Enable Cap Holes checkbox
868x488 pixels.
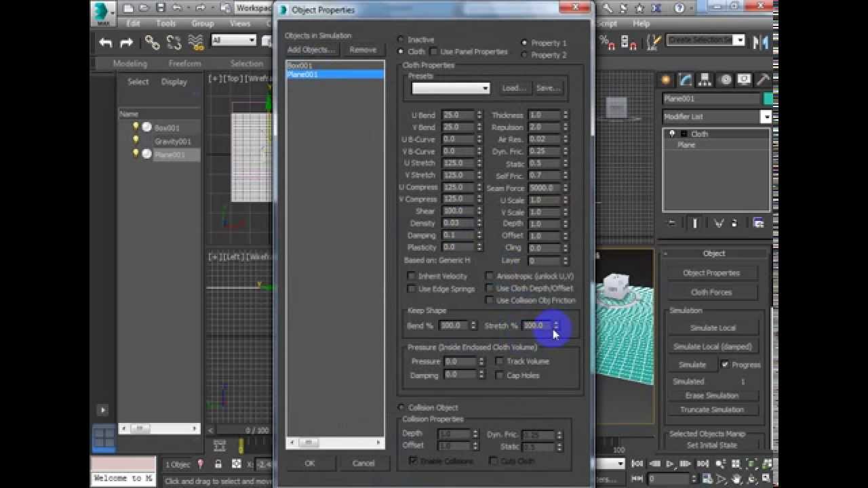(x=500, y=375)
